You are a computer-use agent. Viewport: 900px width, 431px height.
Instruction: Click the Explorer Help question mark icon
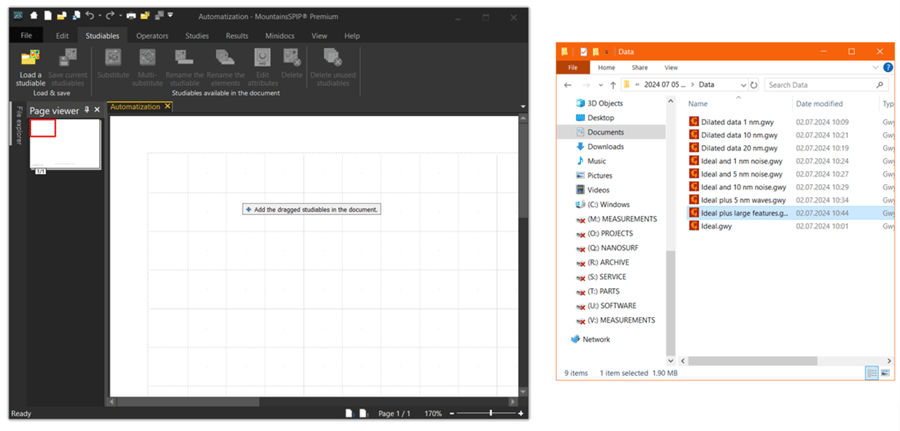pyautogui.click(x=889, y=68)
